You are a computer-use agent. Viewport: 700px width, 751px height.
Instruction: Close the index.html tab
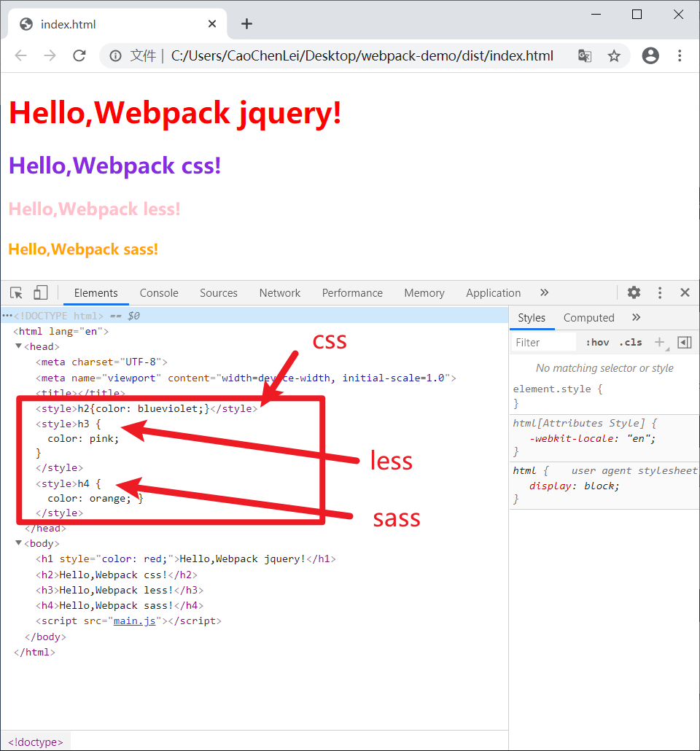[212, 23]
